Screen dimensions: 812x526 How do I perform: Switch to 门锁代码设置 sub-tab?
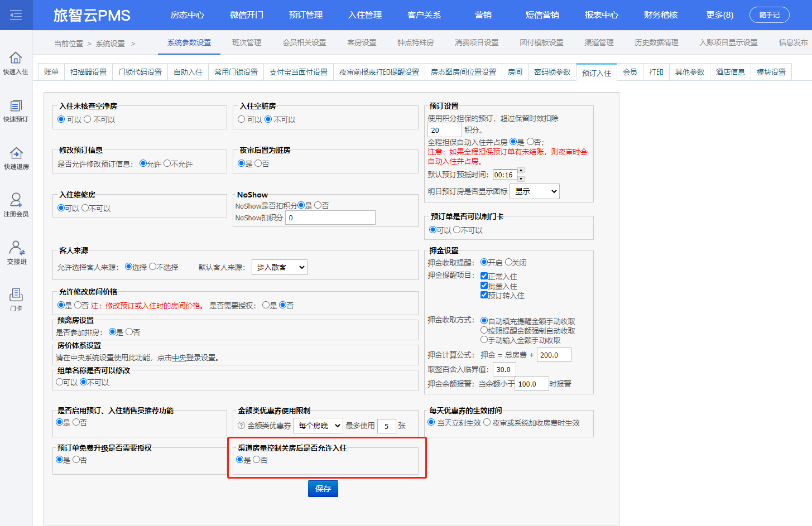pos(140,72)
